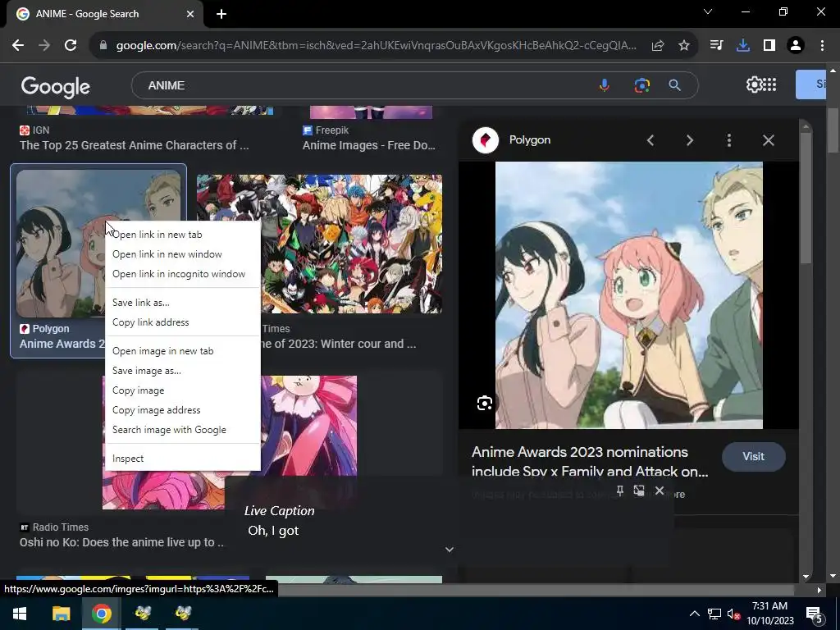Click the Google logo

click(55, 86)
